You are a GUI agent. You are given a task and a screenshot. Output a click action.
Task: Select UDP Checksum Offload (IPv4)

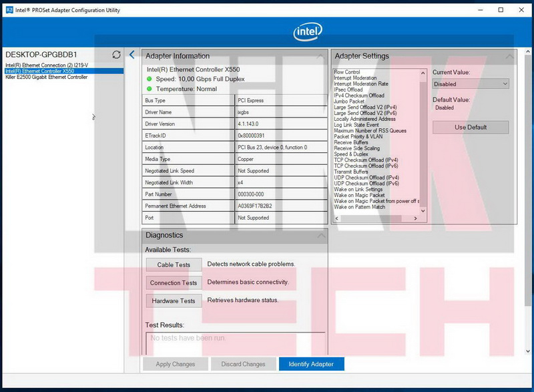366,178
